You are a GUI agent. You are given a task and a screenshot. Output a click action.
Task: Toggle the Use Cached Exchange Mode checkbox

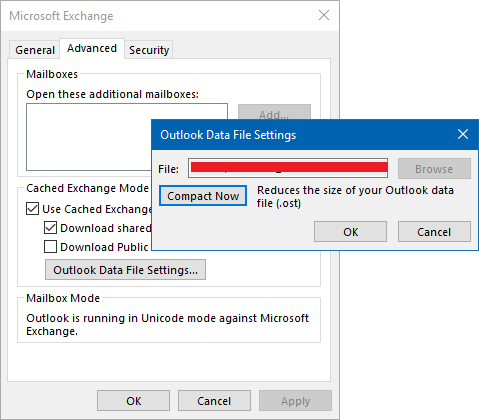(x=32, y=209)
